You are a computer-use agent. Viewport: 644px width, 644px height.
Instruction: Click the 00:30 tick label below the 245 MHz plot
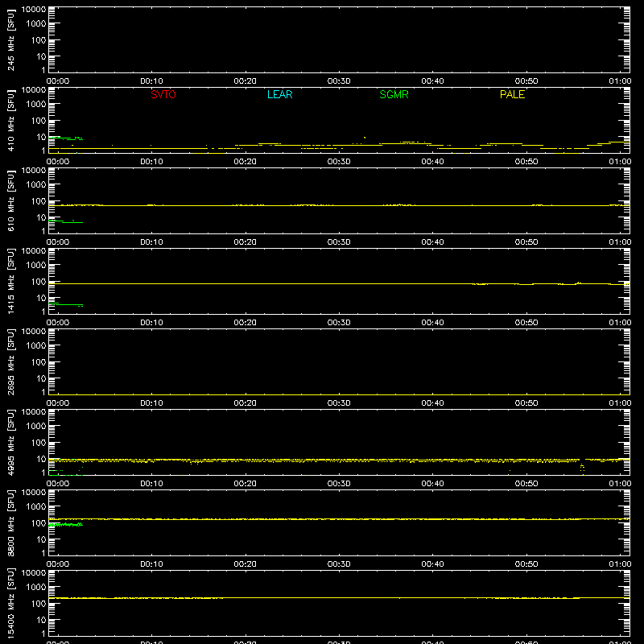[x=339, y=81]
